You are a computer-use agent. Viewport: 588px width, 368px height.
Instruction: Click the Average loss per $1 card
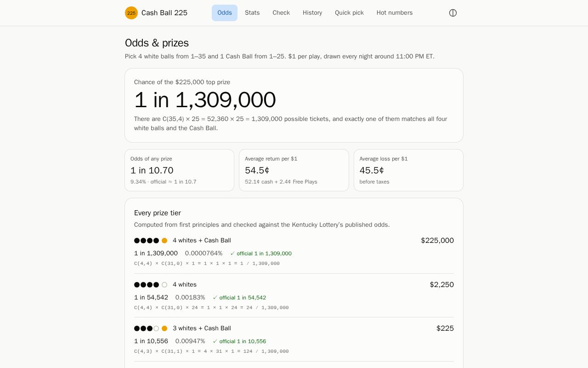coord(408,170)
